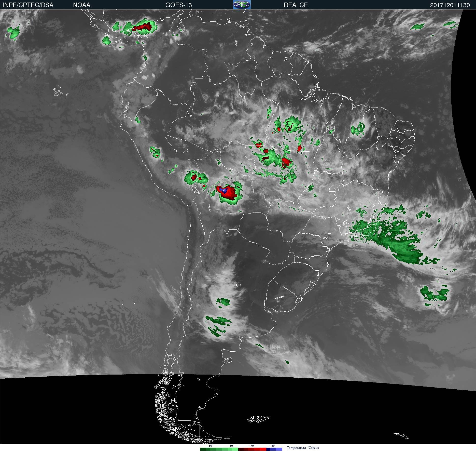476x451 pixels.
Task: Click the INPE/CPTEC/DSA header label
Action: (28, 5)
